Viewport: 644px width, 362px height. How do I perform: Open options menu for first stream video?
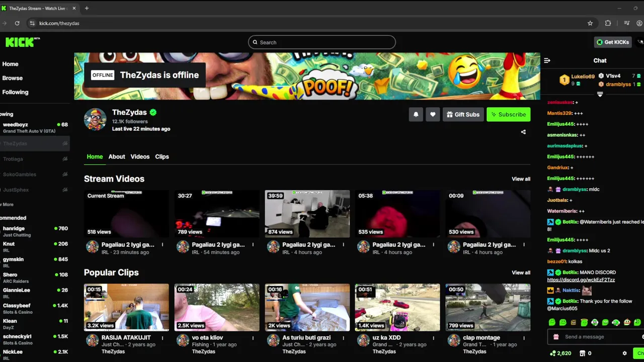163,245
